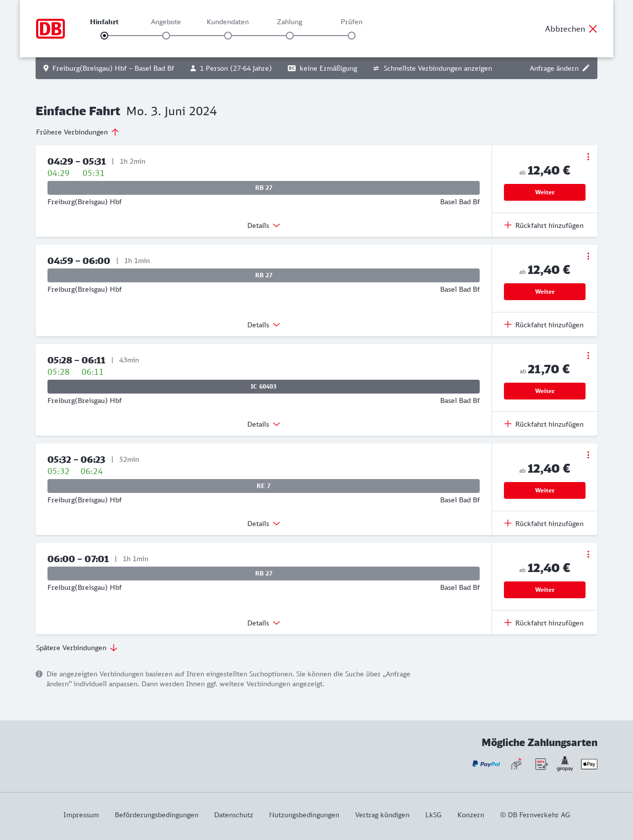Click Weiter for the 21,70 € offer
This screenshot has height=840, width=633.
(x=544, y=391)
